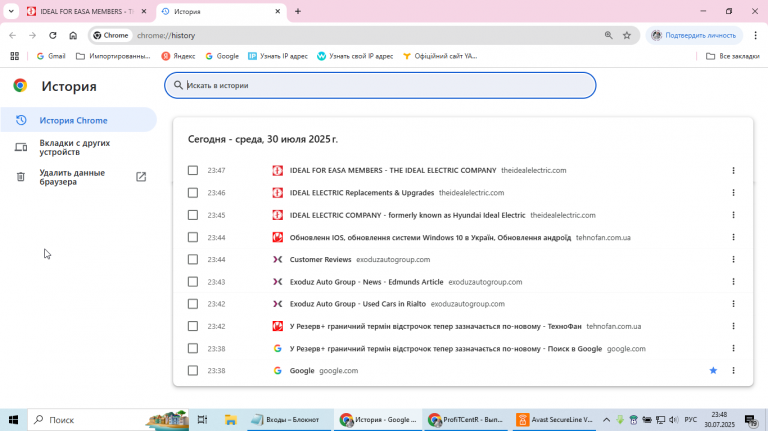This screenshot has height=431, width=768.
Task: Open the tab search dropdown arrow
Action: pos(11,11)
